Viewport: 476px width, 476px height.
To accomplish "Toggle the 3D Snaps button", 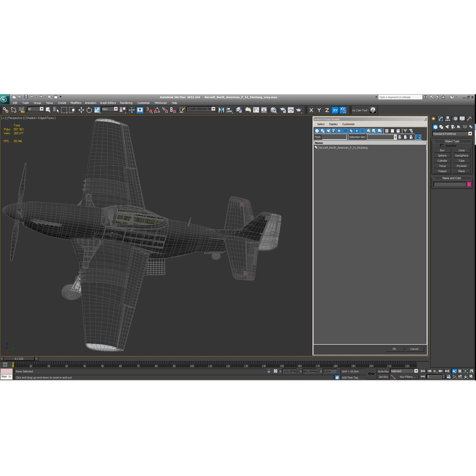I will click(x=149, y=110).
